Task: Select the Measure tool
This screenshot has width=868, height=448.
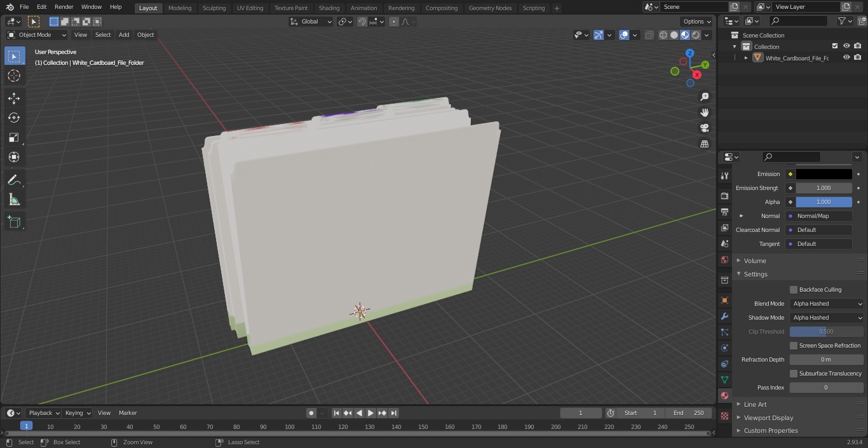Action: point(14,200)
